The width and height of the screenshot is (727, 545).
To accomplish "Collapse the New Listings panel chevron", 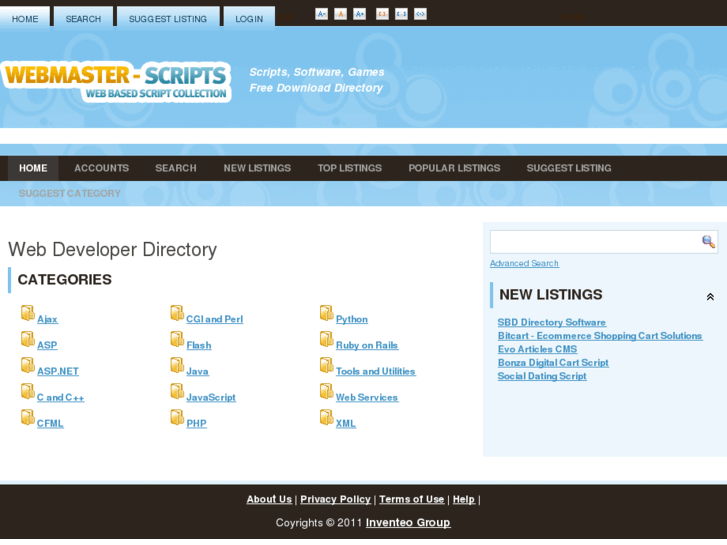I will pos(710,297).
